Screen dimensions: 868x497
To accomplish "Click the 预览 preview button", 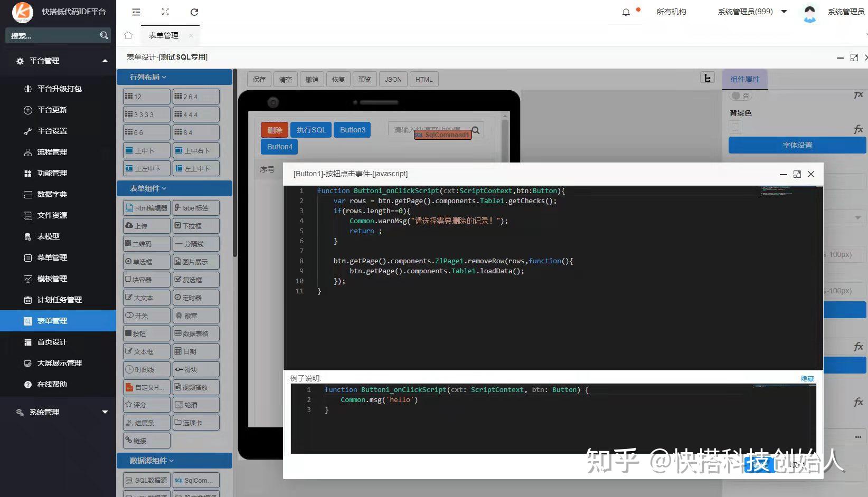I will click(x=365, y=80).
